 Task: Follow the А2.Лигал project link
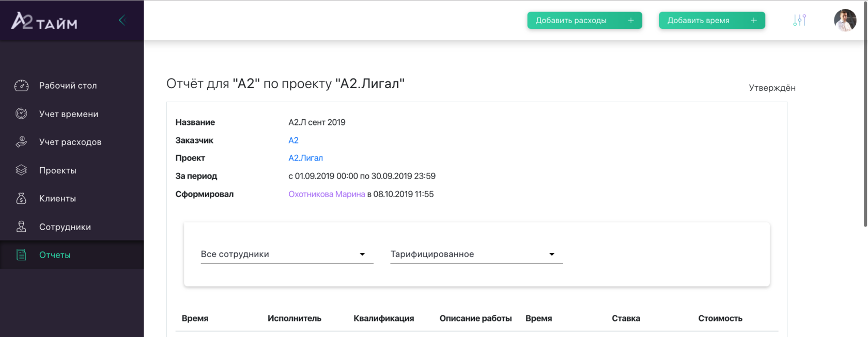pos(305,158)
